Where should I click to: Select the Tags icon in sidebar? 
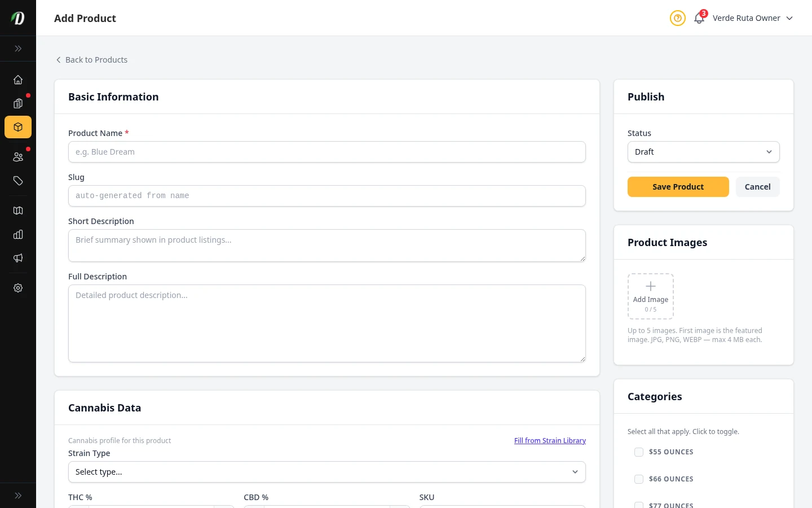[18, 181]
